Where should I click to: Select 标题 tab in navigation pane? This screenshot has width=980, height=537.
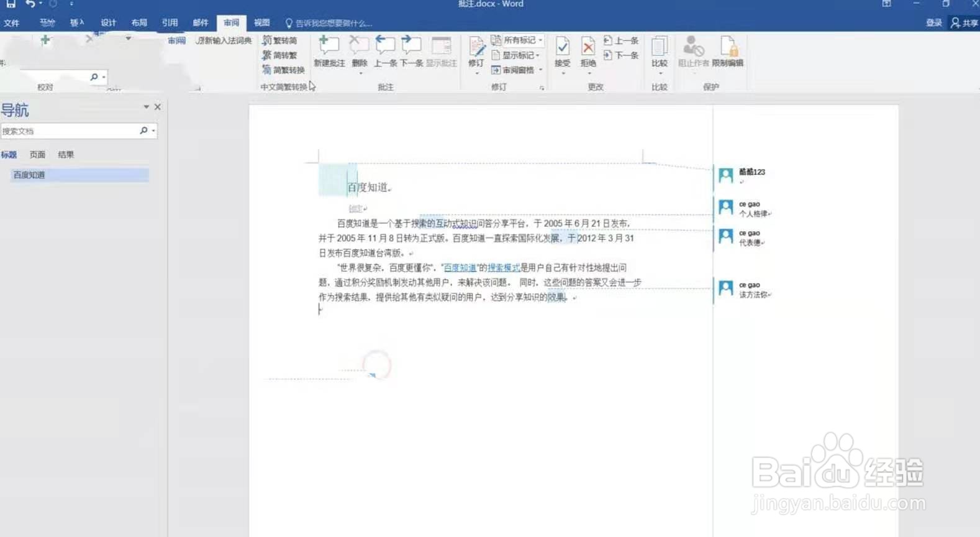[x=9, y=155]
